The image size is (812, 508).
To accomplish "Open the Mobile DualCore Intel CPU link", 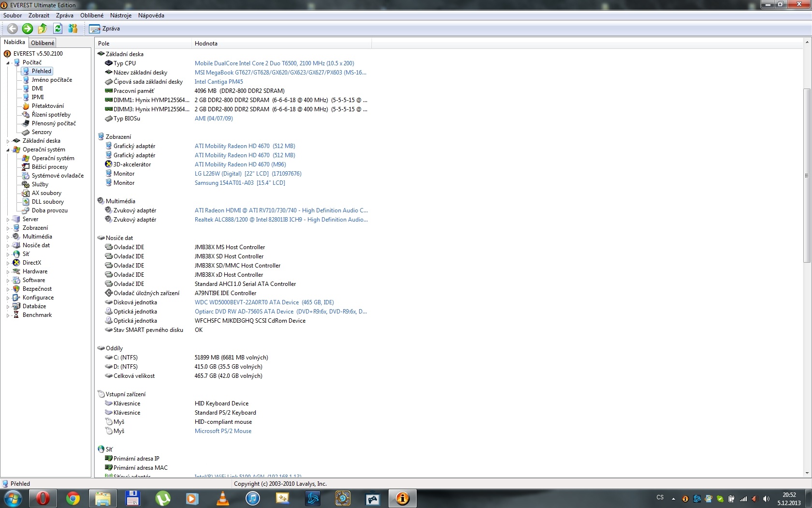I will click(x=274, y=63).
